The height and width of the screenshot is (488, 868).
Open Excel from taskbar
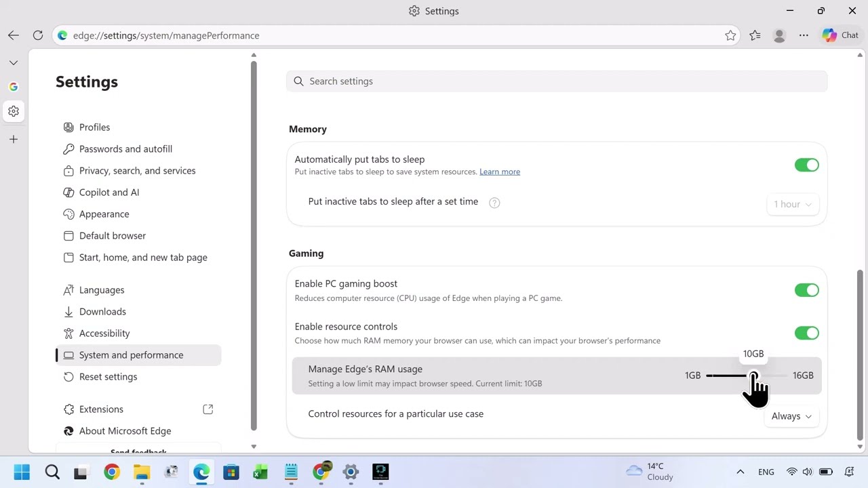(261, 472)
